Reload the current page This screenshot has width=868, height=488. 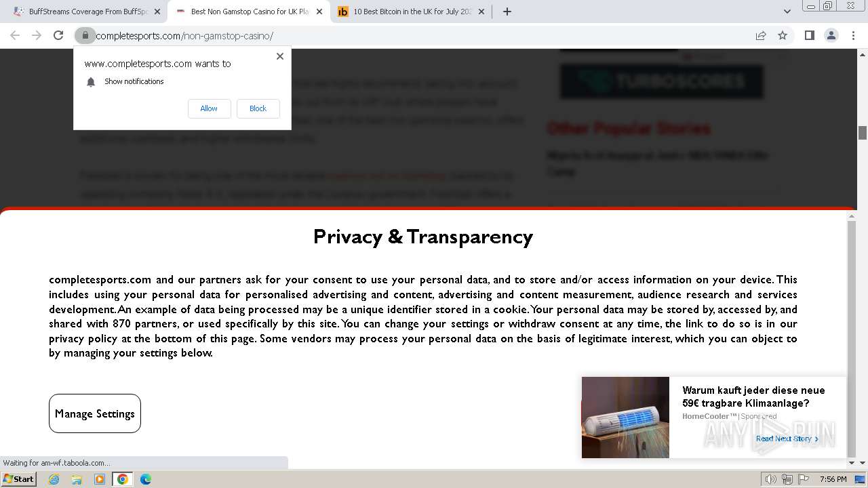coord(58,35)
